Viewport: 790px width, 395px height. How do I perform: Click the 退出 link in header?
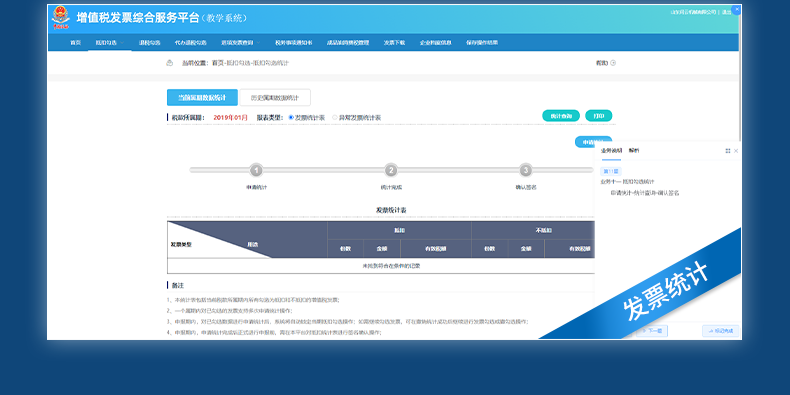[727, 12]
